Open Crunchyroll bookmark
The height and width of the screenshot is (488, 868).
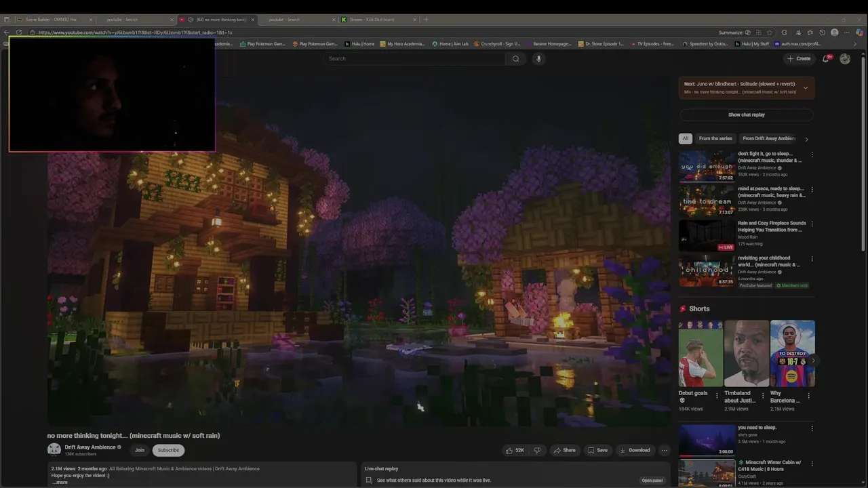click(497, 44)
